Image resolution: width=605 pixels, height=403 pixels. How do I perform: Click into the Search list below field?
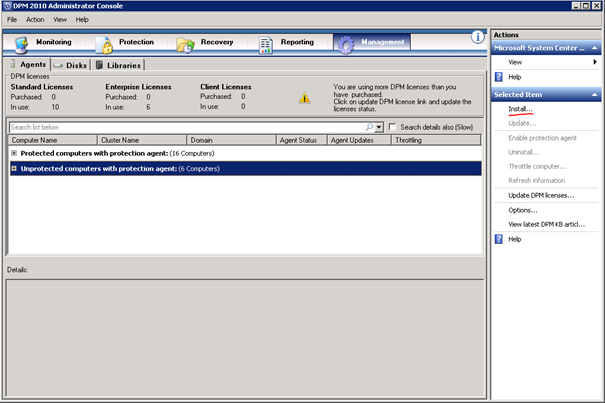[x=187, y=127]
